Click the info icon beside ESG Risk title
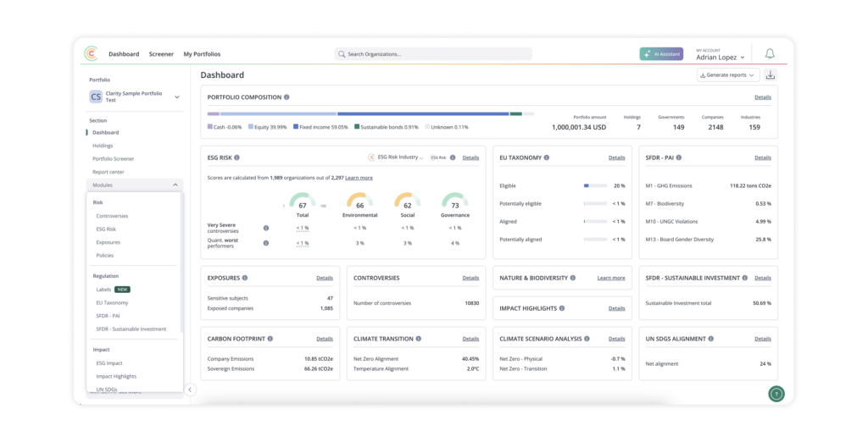 pos(236,157)
